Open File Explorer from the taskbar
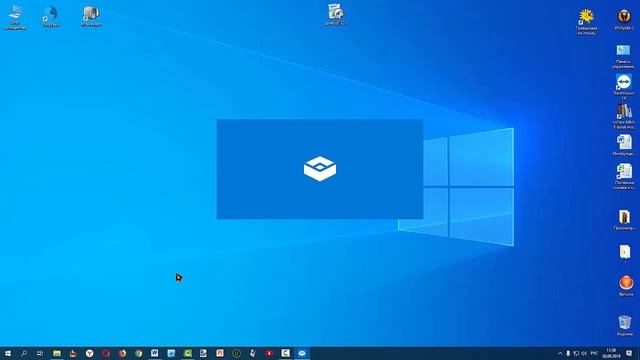The width and height of the screenshot is (640, 360). click(x=57, y=353)
